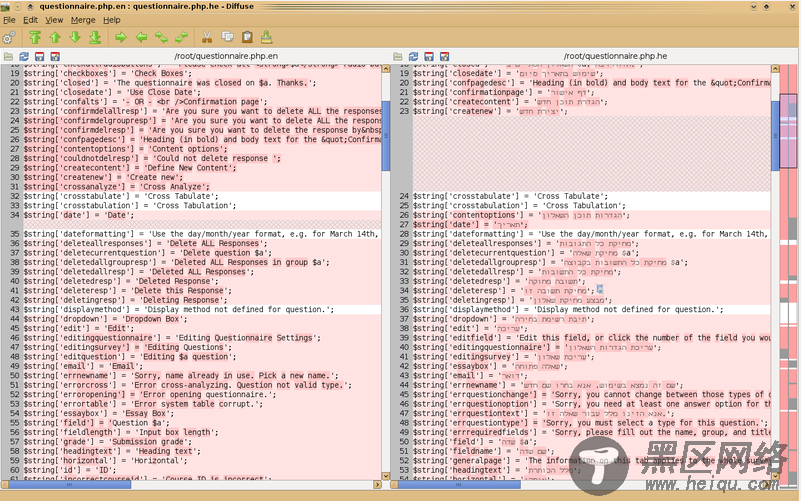This screenshot has height=501, width=801.
Task: Reload left pane file
Action: [24, 56]
